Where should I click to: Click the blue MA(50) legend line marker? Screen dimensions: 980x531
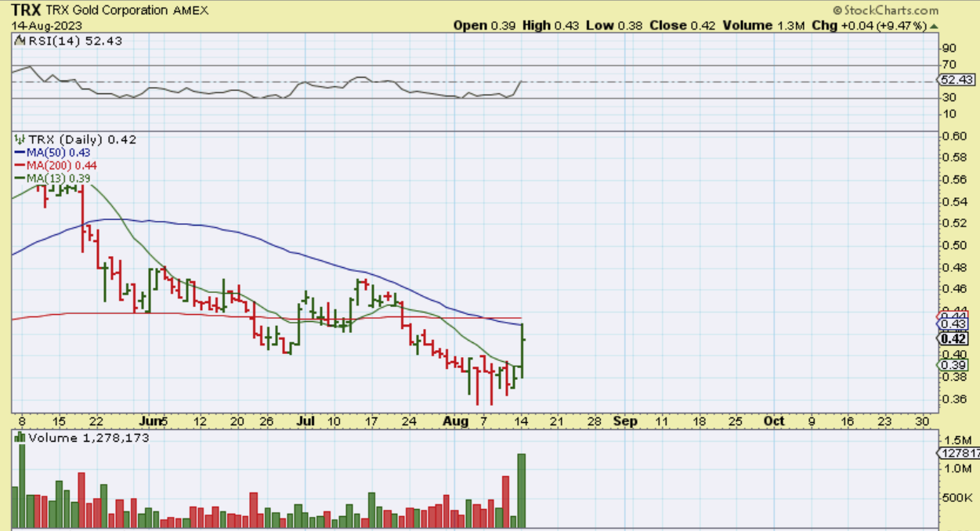point(20,152)
